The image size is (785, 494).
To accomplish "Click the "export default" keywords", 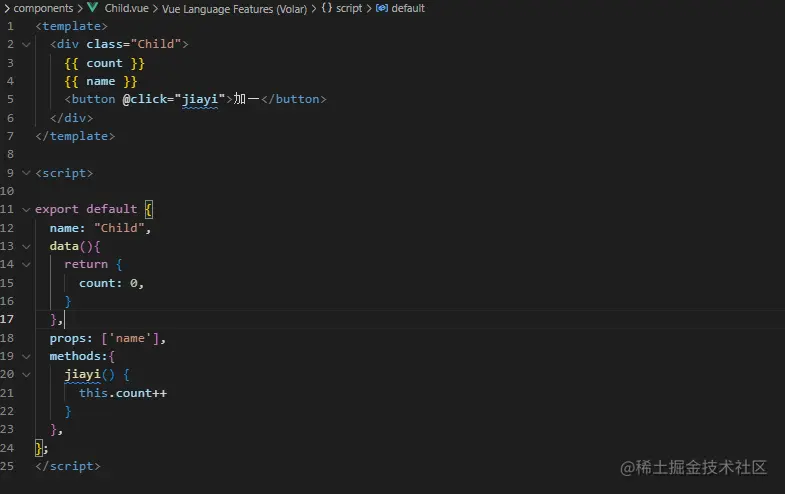I will click(86, 209).
